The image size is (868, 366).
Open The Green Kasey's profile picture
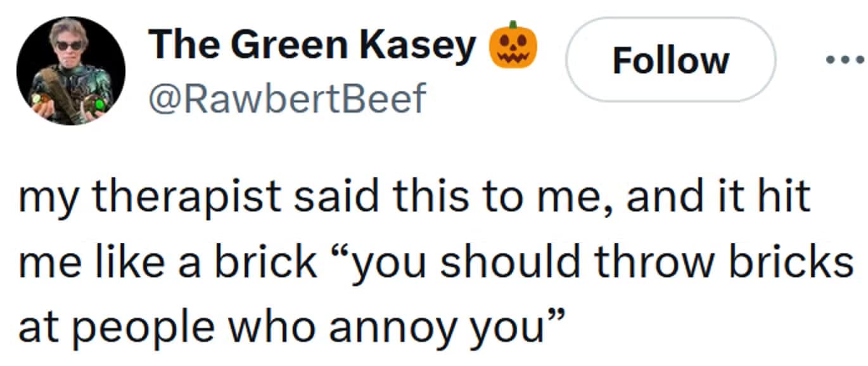click(71, 70)
